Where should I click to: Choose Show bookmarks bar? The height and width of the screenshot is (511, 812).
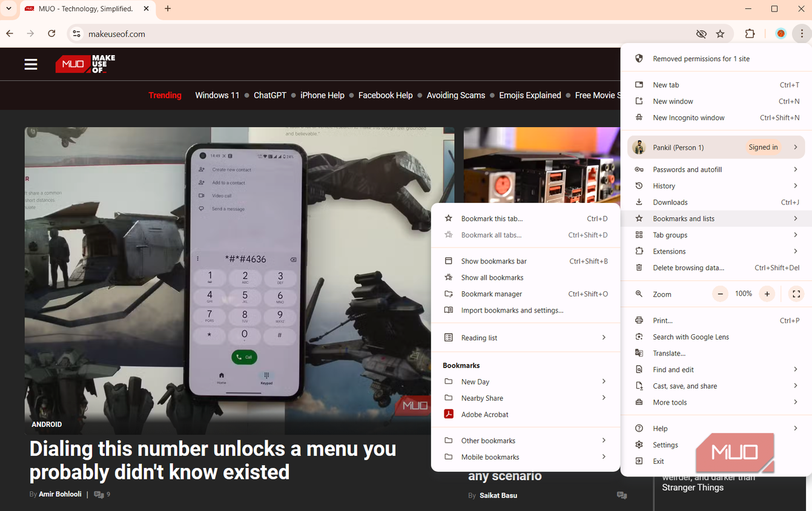pos(525,262)
